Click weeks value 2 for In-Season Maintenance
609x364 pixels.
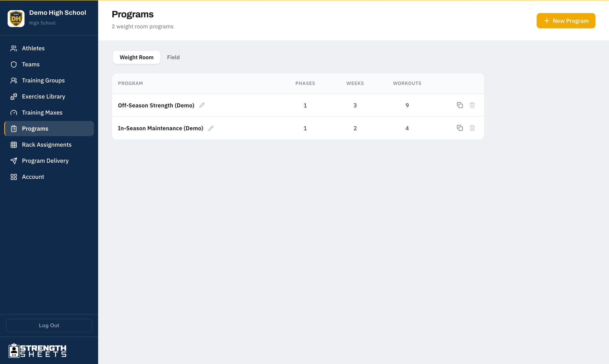click(x=355, y=128)
